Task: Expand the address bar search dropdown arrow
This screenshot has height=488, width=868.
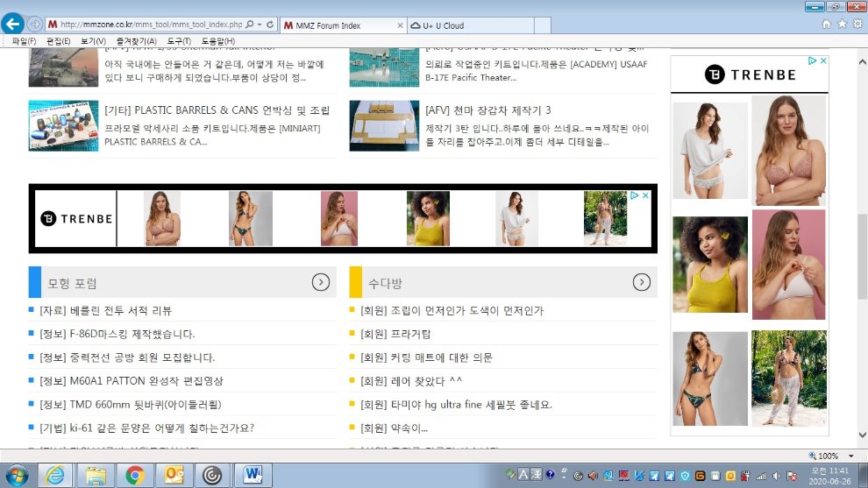Action: pyautogui.click(x=260, y=25)
